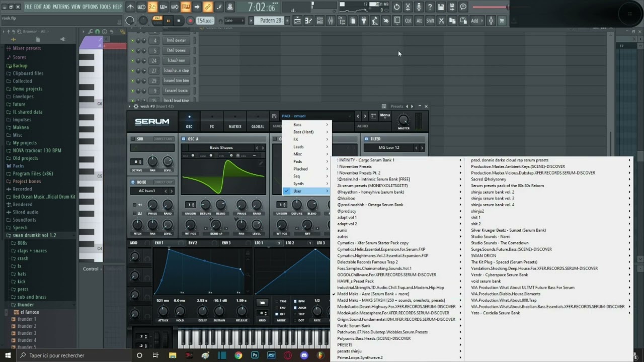Toggle PAT/SONG mode button
The height and width of the screenshot is (362, 644).
[157, 20]
